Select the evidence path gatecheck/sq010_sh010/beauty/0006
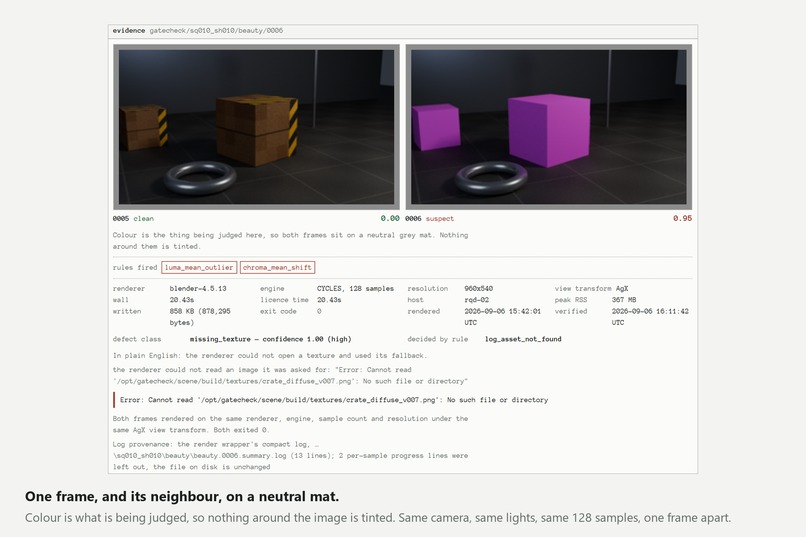Viewport: 806px width, 537px height. click(x=216, y=31)
